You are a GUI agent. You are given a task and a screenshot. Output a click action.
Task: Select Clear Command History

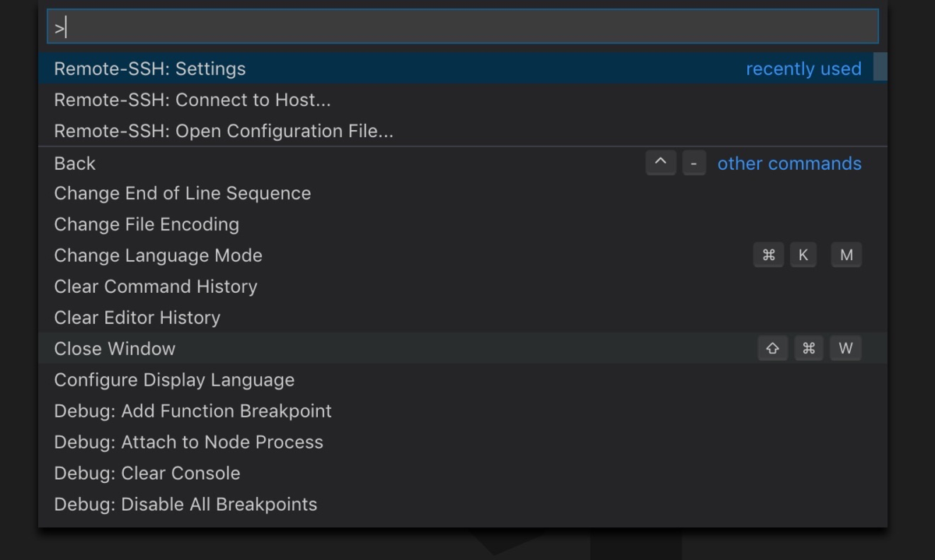[462, 287]
